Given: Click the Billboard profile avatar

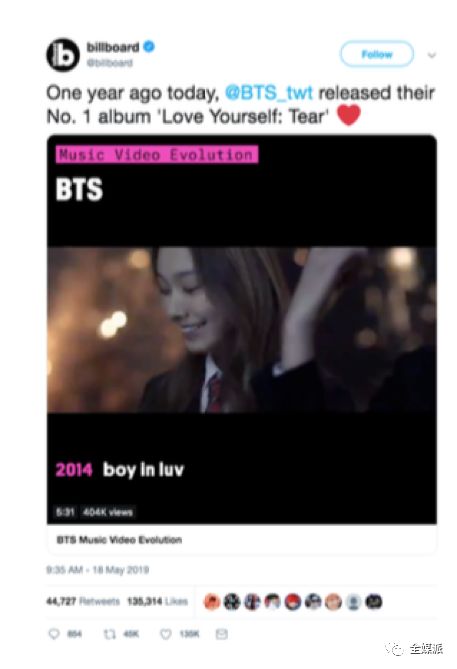Looking at the screenshot, I should pyautogui.click(x=62, y=55).
